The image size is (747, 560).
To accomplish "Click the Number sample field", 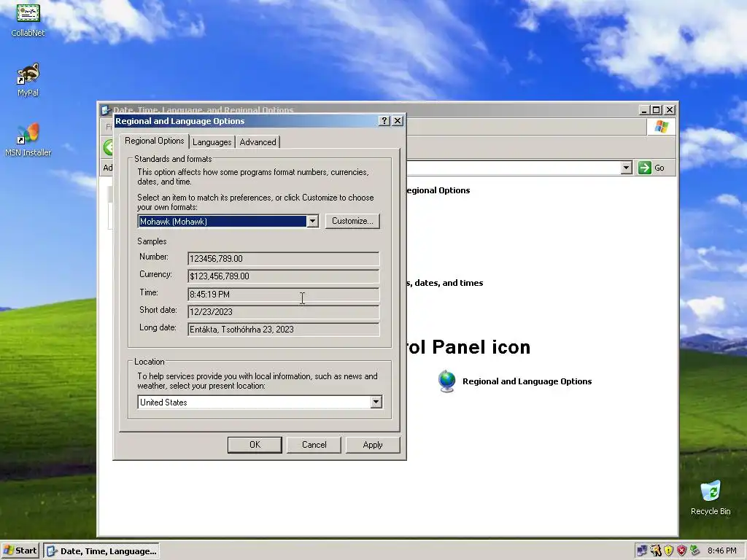I will click(x=284, y=259).
